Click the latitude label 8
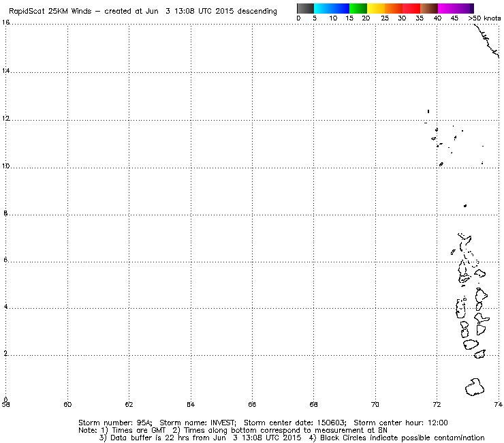Image resolution: width=504 pixels, height=443 pixels. coord(5,213)
